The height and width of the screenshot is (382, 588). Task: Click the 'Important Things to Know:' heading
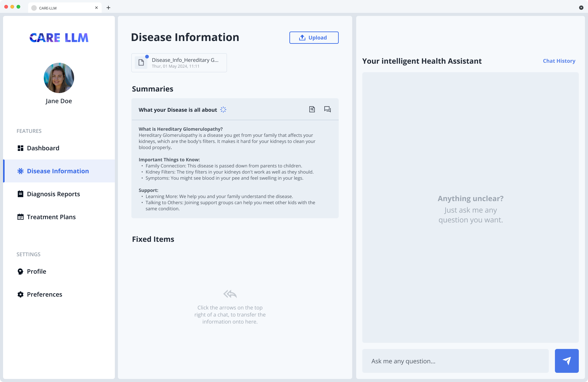point(169,160)
